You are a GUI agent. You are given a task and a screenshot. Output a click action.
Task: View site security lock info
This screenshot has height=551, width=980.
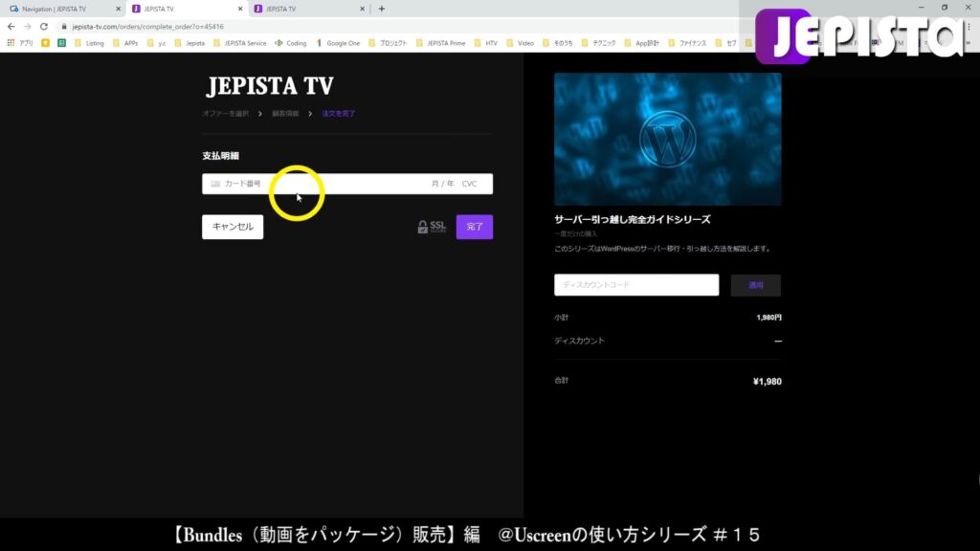(x=64, y=26)
